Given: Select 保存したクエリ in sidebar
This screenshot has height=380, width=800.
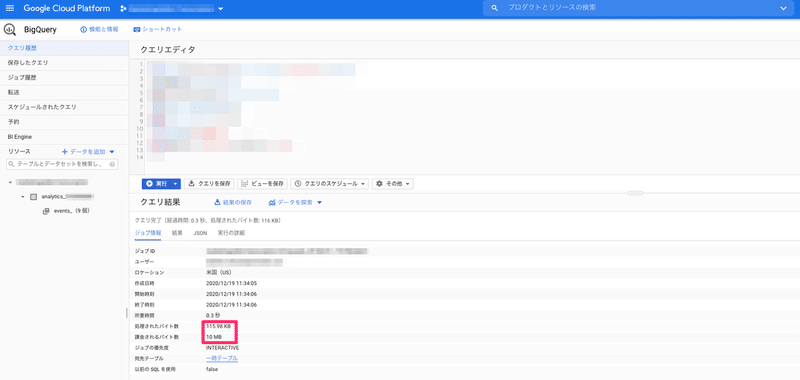Looking at the screenshot, I should (x=64, y=63).
